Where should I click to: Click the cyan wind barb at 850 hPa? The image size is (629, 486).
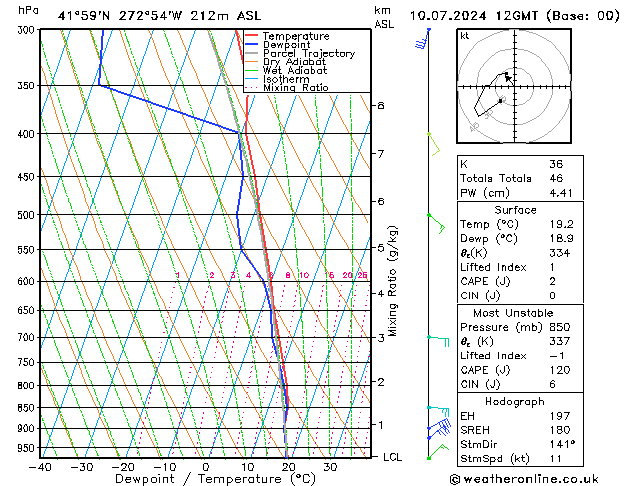[438, 411]
